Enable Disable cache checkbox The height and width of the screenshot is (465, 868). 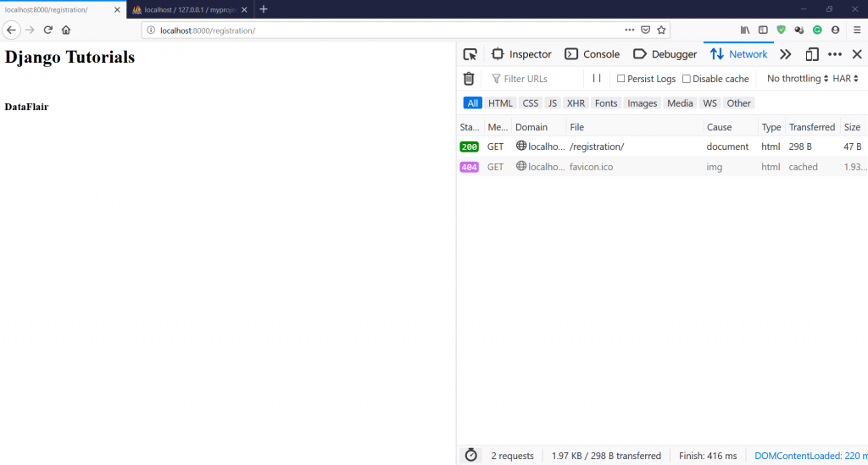687,79
